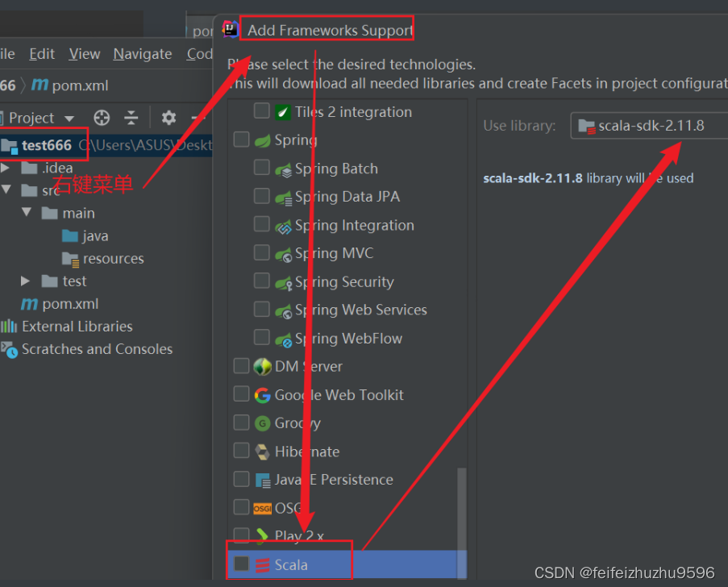Open the Project view dropdown arrow

(69, 119)
